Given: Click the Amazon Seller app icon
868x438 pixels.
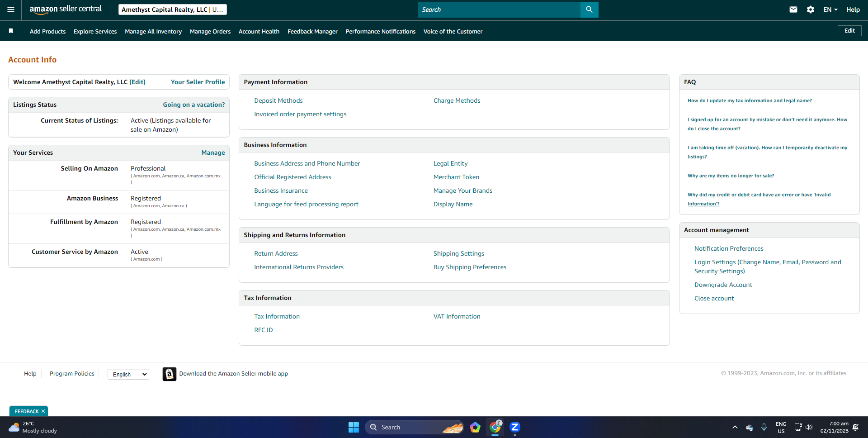Looking at the screenshot, I should pos(169,374).
